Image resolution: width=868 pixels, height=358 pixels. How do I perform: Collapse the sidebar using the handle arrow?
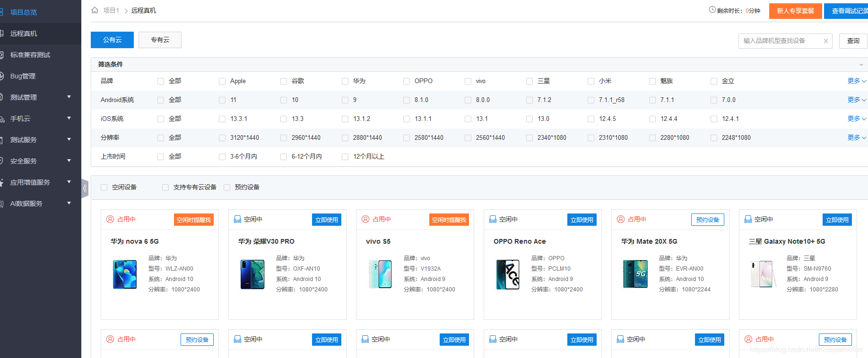(85, 188)
